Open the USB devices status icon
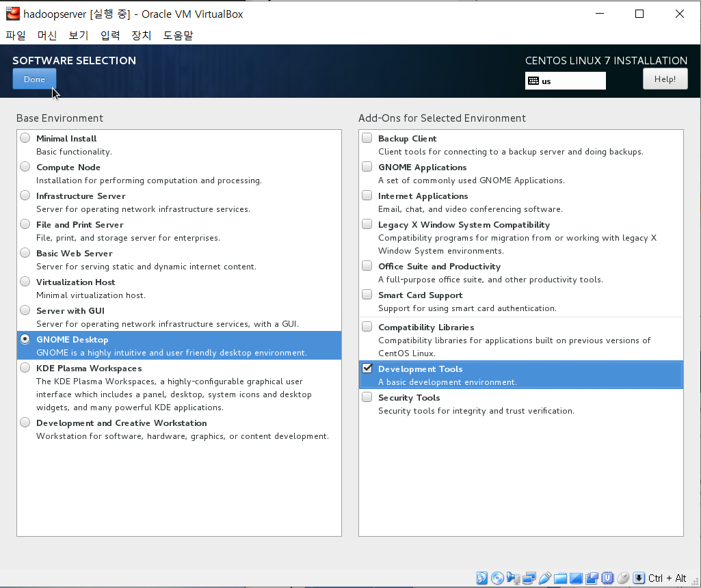Image resolution: width=701 pixels, height=588 pixels. point(544,578)
